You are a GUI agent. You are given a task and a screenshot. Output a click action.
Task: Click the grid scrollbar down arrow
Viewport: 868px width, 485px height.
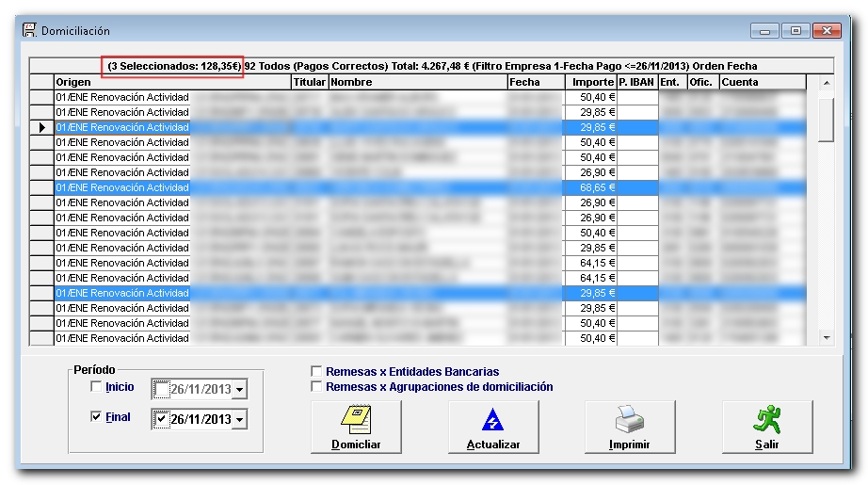(x=827, y=338)
